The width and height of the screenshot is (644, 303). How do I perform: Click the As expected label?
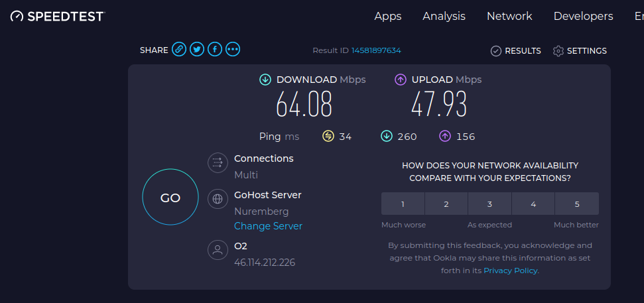[x=489, y=225]
